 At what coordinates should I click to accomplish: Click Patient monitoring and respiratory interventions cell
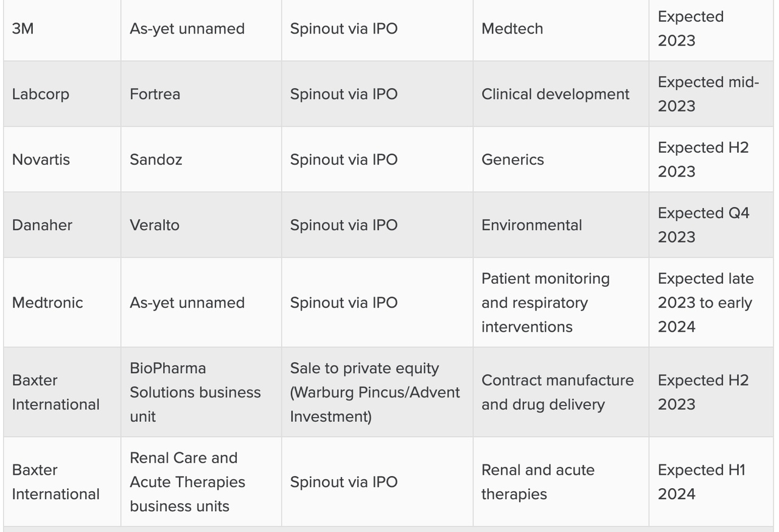[545, 303]
